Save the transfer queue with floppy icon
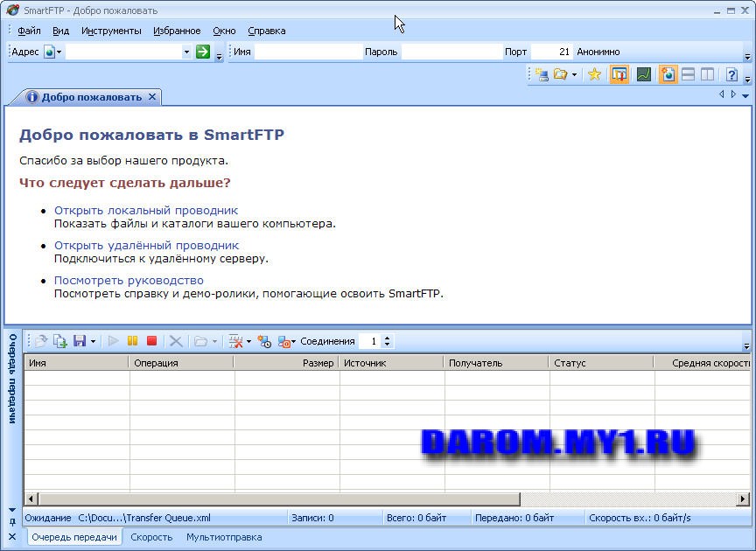Screen dimensions: 756x551 click(x=79, y=341)
